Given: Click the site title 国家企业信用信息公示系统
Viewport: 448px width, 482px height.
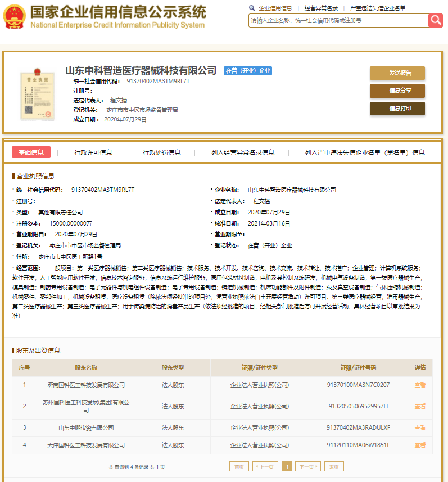Looking at the screenshot, I should (x=118, y=12).
